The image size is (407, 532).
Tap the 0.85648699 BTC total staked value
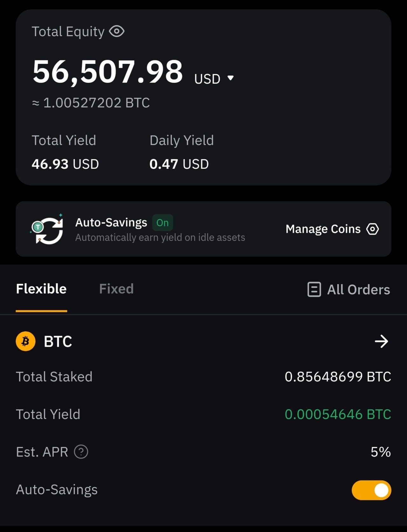[338, 377]
